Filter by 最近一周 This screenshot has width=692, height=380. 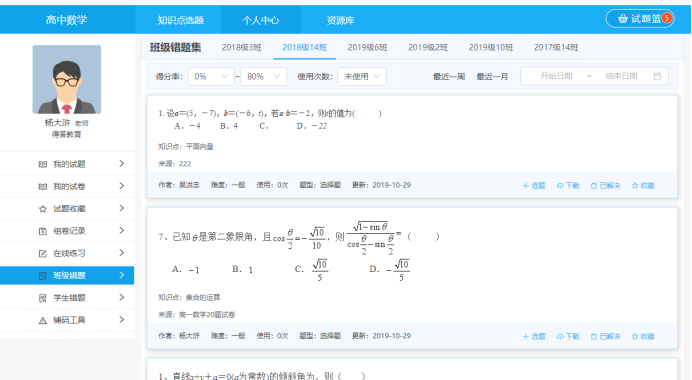click(449, 76)
